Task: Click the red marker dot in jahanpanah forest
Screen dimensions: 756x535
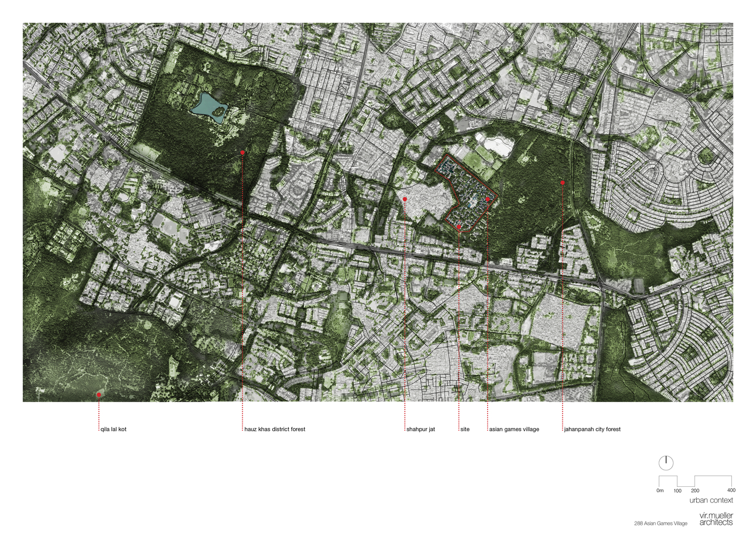Action: point(562,182)
